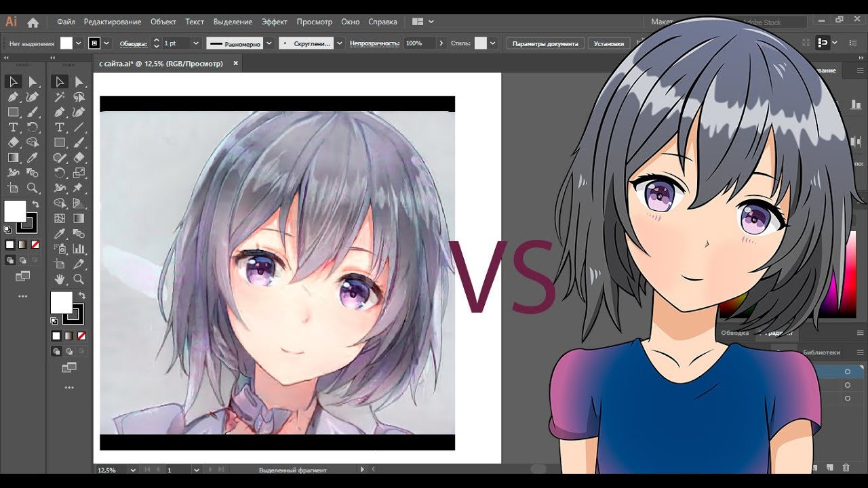Open the Окно menu
Viewport: 868px width, 488px height.
pos(351,22)
